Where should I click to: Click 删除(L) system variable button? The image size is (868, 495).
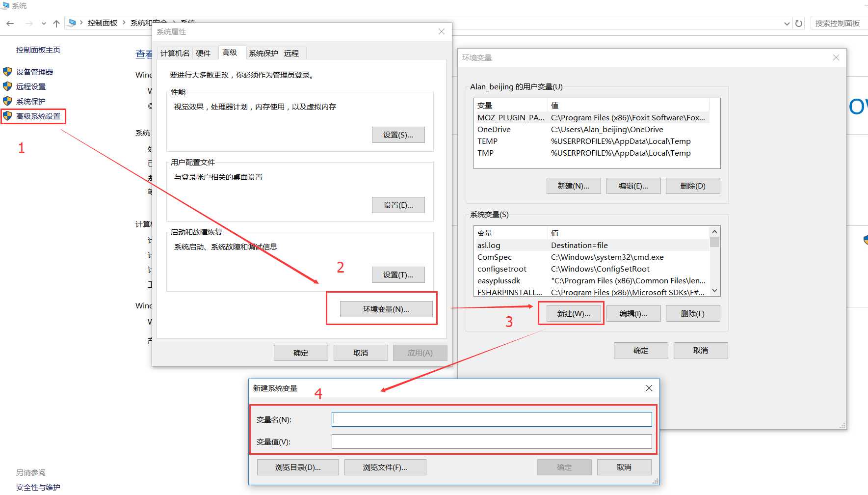693,313
